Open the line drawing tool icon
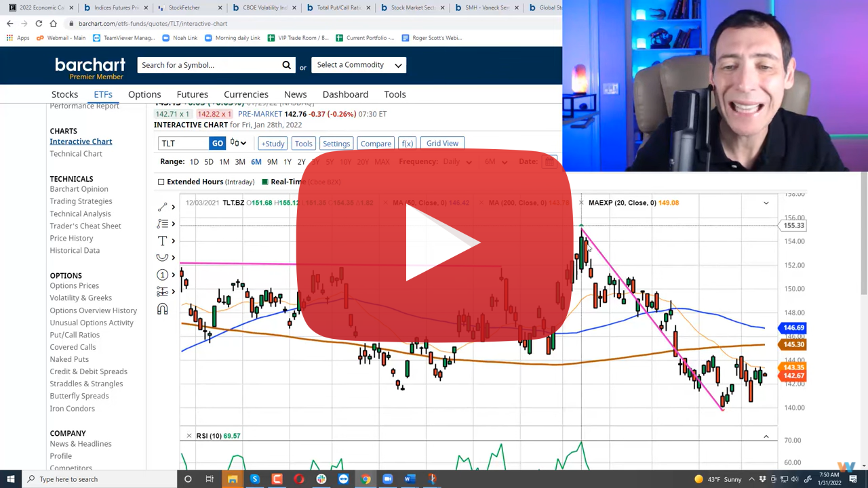Image resolution: width=868 pixels, height=488 pixels. pos(162,207)
